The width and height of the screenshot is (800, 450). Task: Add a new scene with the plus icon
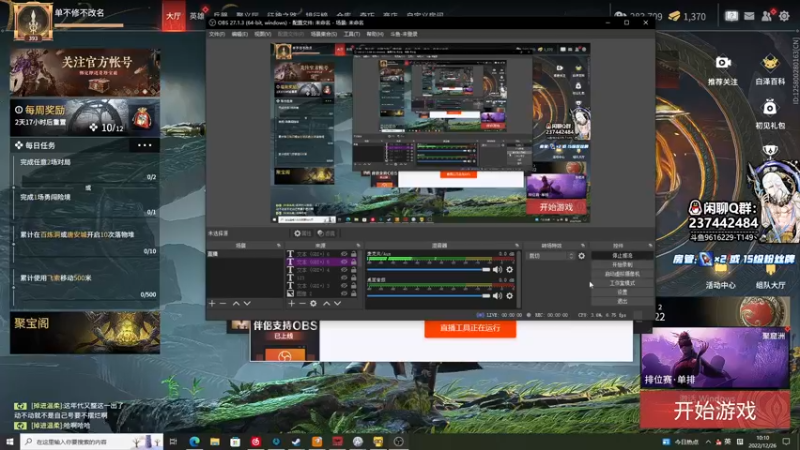click(212, 304)
